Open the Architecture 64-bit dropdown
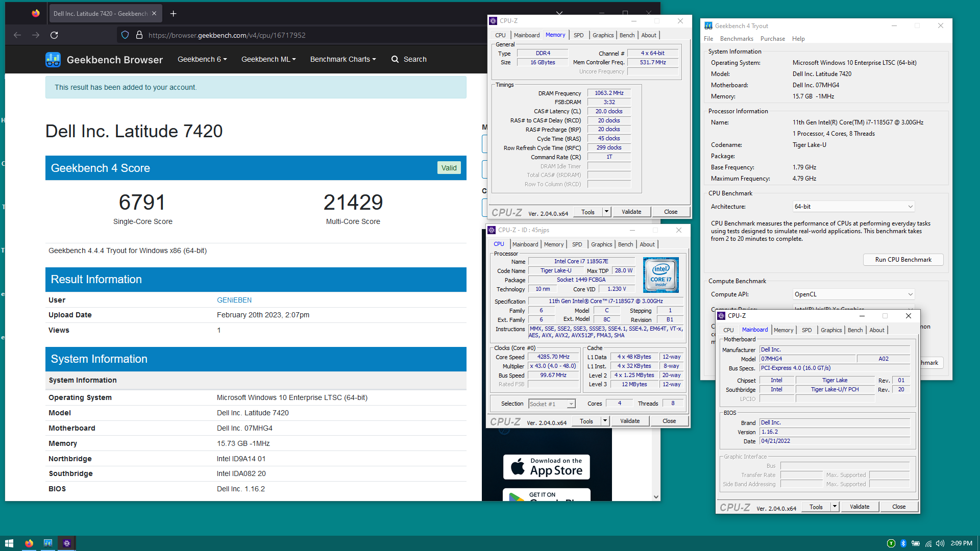The image size is (980, 551). (853, 207)
